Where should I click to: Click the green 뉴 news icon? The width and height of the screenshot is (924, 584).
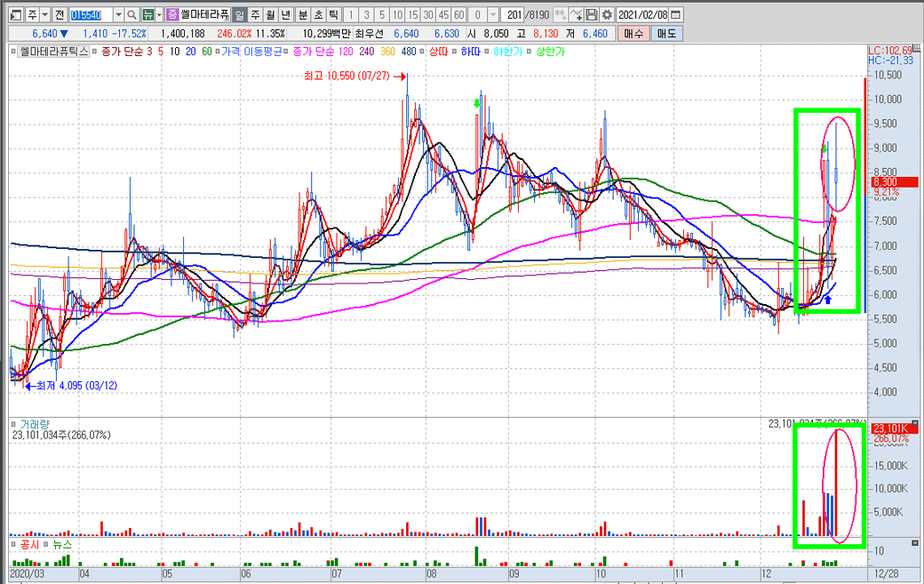click(x=147, y=15)
